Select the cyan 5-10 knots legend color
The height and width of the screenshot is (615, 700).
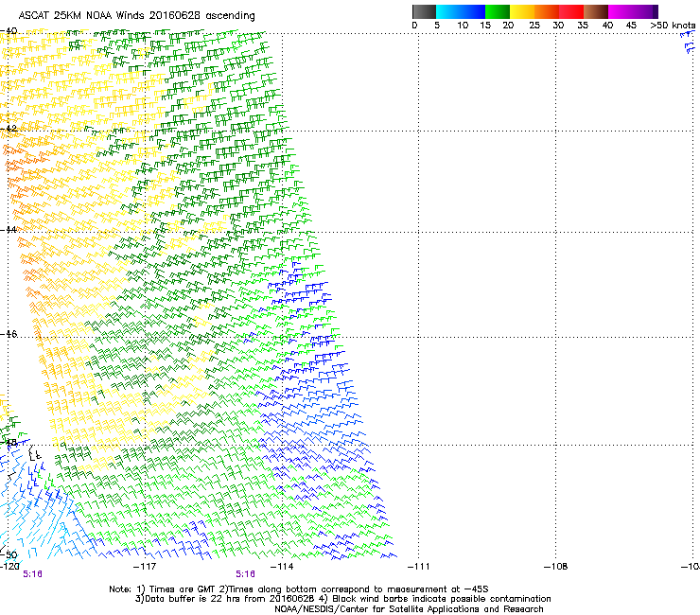[x=448, y=11]
